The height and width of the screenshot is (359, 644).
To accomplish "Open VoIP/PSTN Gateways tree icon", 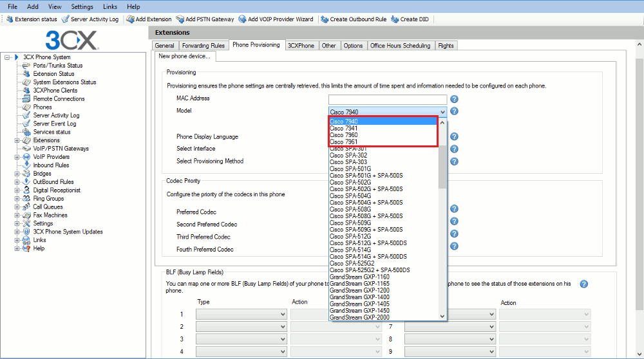I will pos(26,149).
